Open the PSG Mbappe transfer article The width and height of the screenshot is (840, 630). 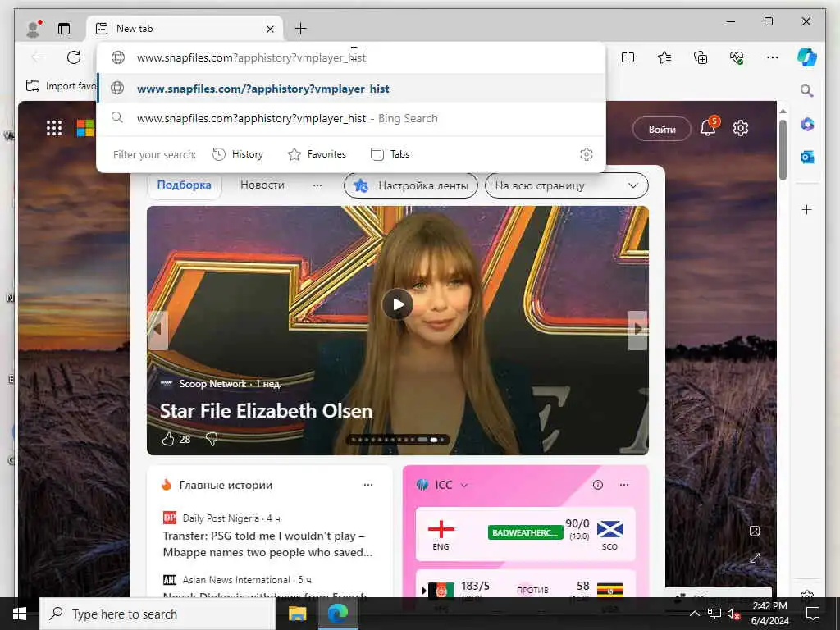268,544
